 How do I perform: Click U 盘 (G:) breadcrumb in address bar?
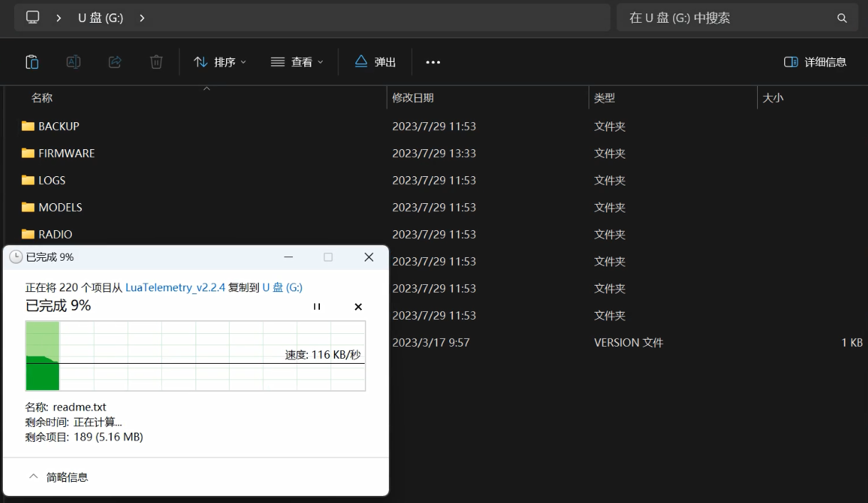coord(100,18)
